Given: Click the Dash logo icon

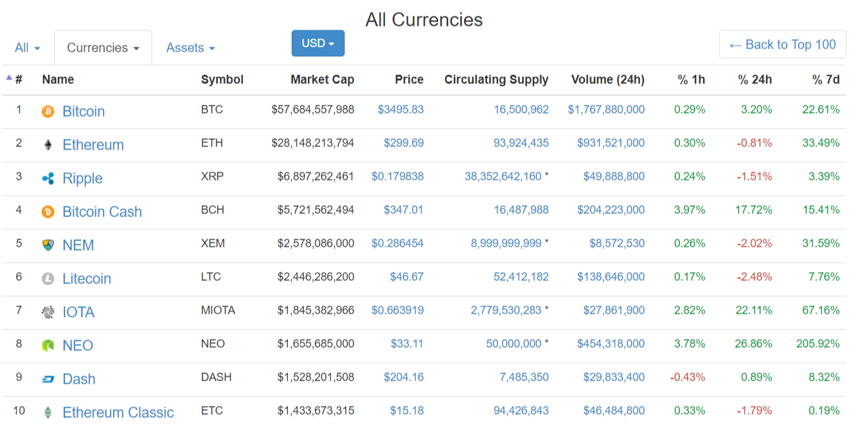Looking at the screenshot, I should coord(48,379).
